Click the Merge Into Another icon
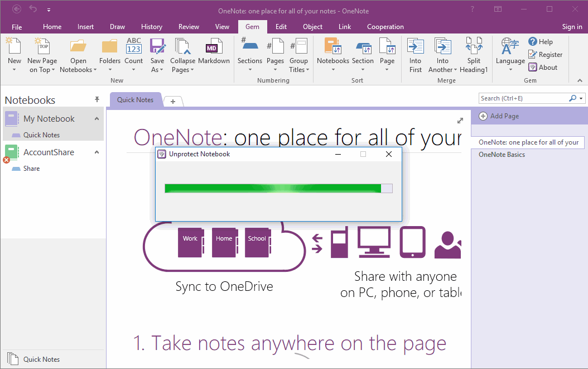588x369 pixels. pos(442,46)
